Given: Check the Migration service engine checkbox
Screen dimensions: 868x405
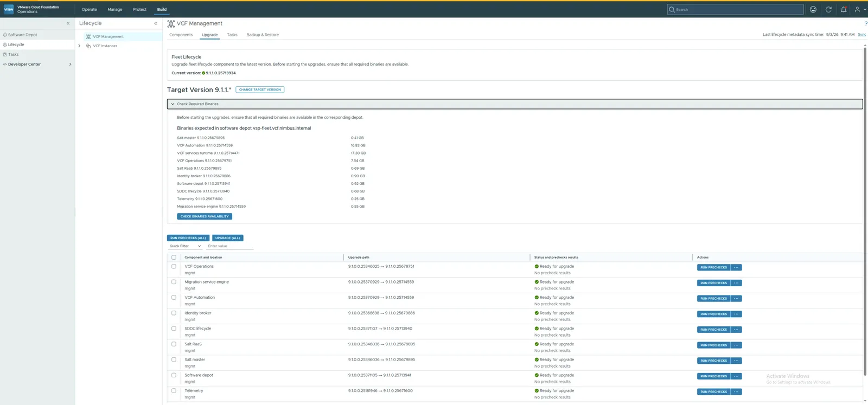Looking at the screenshot, I should [174, 282].
